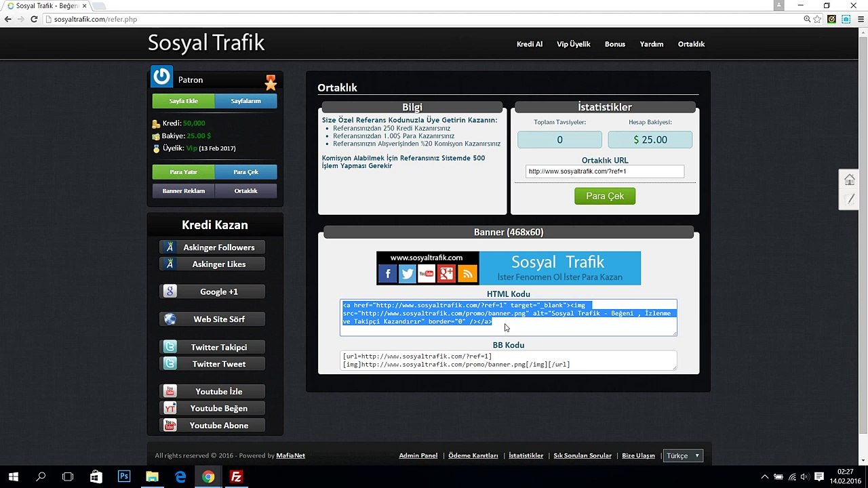
Task: Open the Vip Üyelik menu item
Action: [x=574, y=44]
